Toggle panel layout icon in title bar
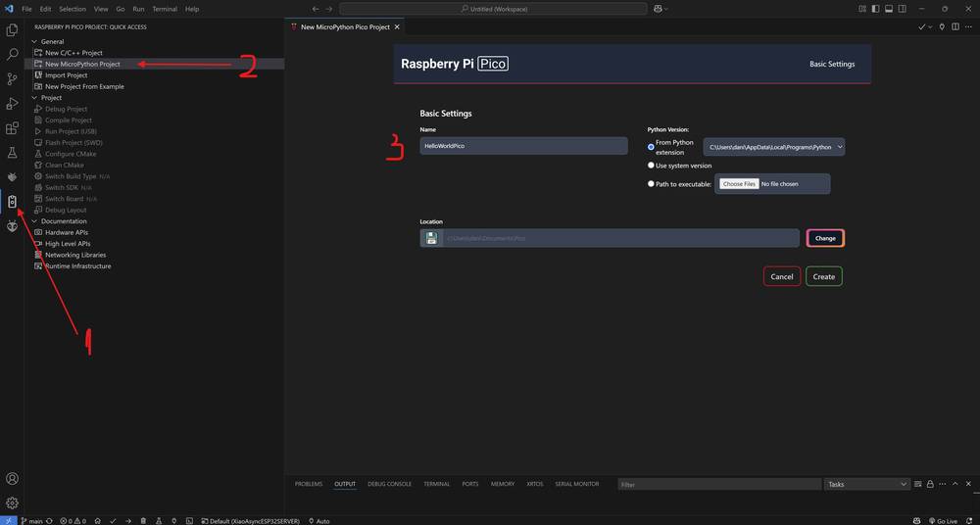The height and width of the screenshot is (525, 980). click(888, 9)
